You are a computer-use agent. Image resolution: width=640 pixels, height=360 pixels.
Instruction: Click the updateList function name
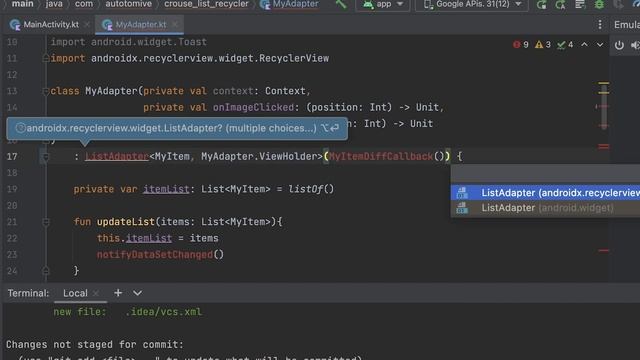point(126,222)
